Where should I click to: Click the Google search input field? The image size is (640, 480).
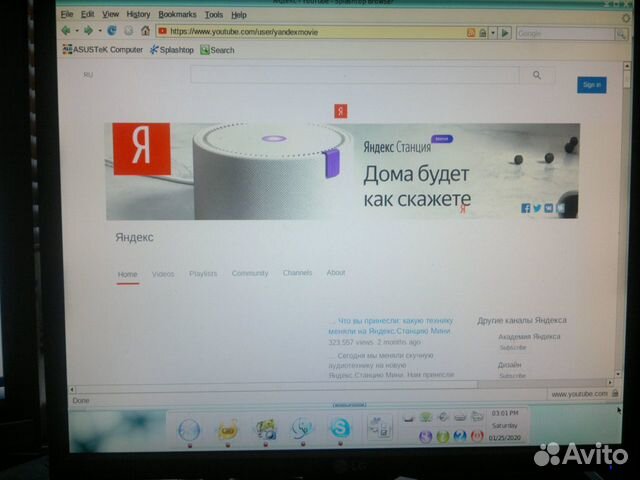point(565,34)
